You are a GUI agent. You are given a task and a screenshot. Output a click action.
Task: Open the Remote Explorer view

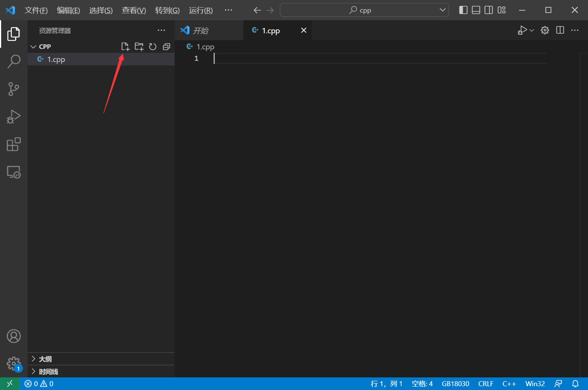pyautogui.click(x=13, y=172)
